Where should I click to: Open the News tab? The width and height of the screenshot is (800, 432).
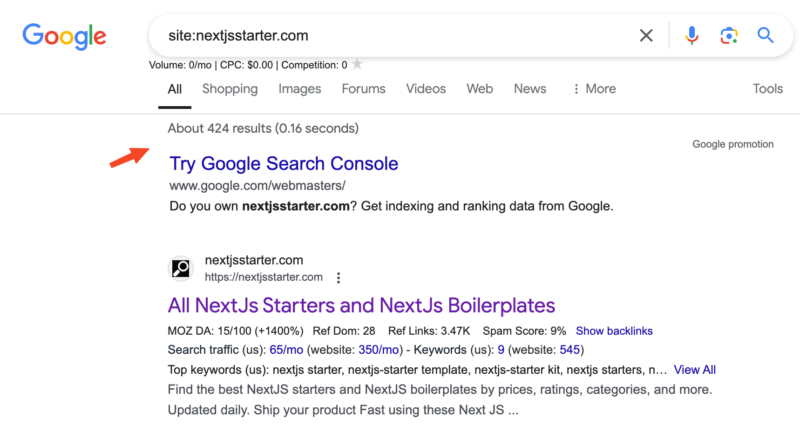(x=530, y=89)
